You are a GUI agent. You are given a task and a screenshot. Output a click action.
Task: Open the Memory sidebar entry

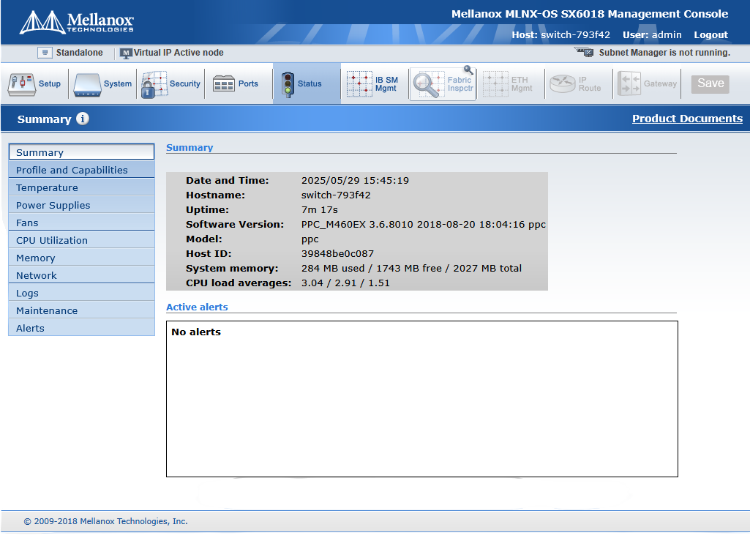coord(81,258)
